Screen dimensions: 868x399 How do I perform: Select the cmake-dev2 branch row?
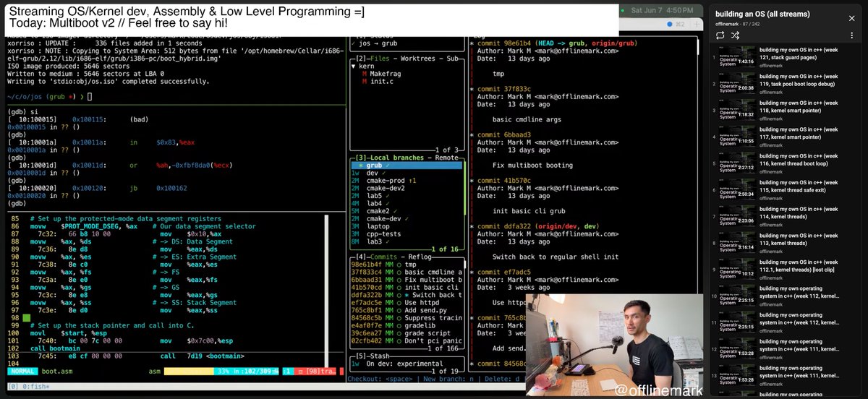tap(406, 189)
